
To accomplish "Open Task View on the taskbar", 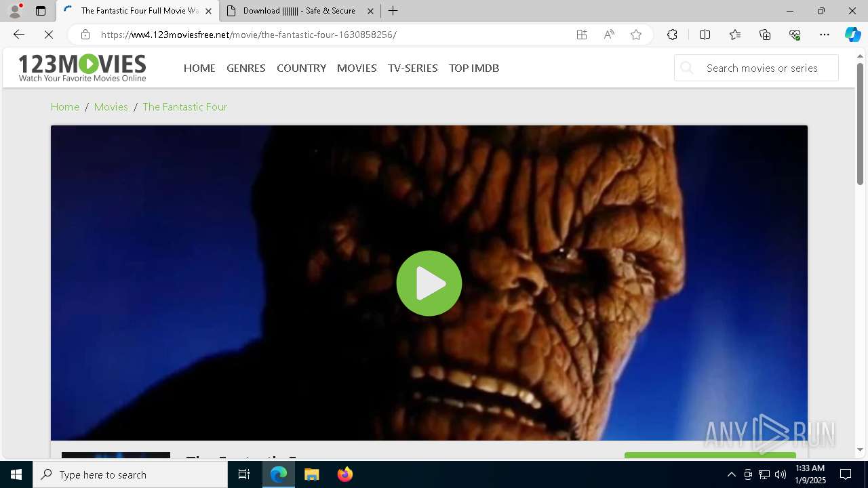I will tap(244, 474).
